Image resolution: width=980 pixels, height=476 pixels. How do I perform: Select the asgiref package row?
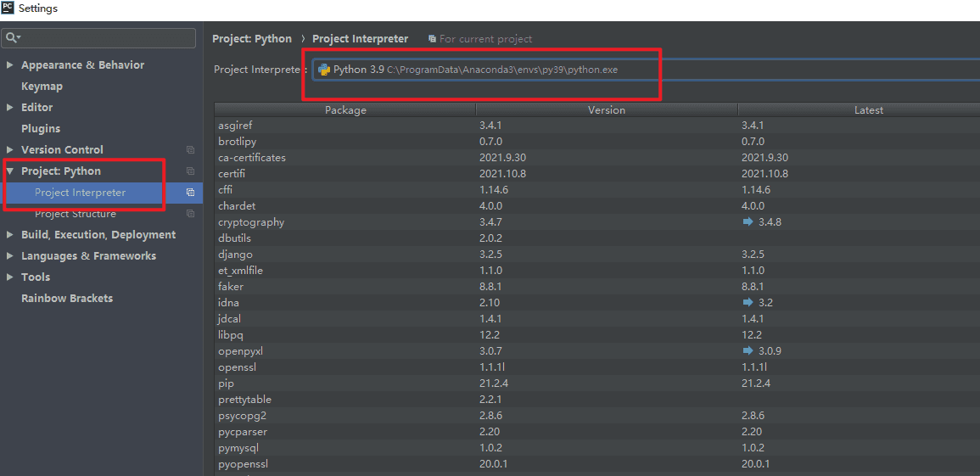click(596, 125)
